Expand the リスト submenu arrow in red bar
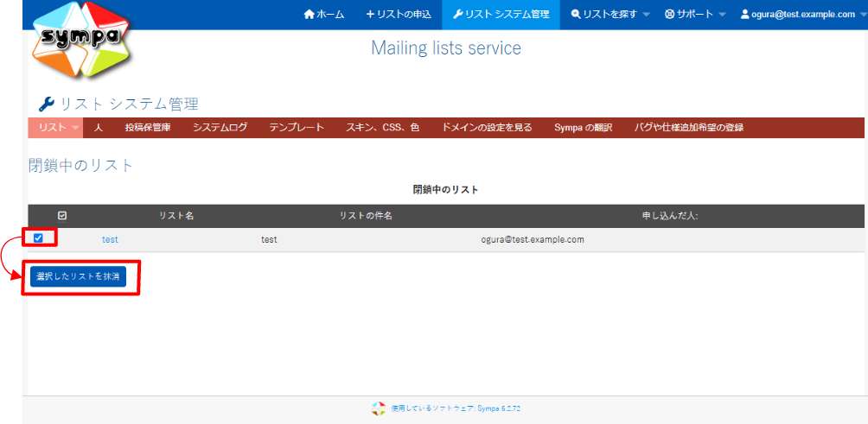The width and height of the screenshot is (868, 424). [75, 128]
